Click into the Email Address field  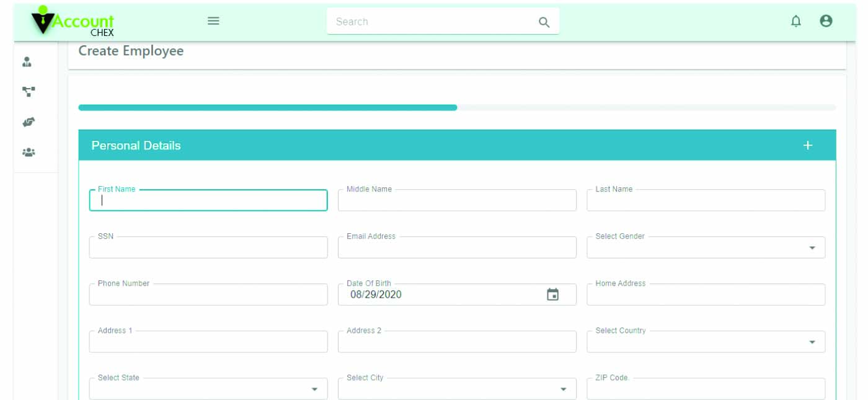[x=457, y=247]
